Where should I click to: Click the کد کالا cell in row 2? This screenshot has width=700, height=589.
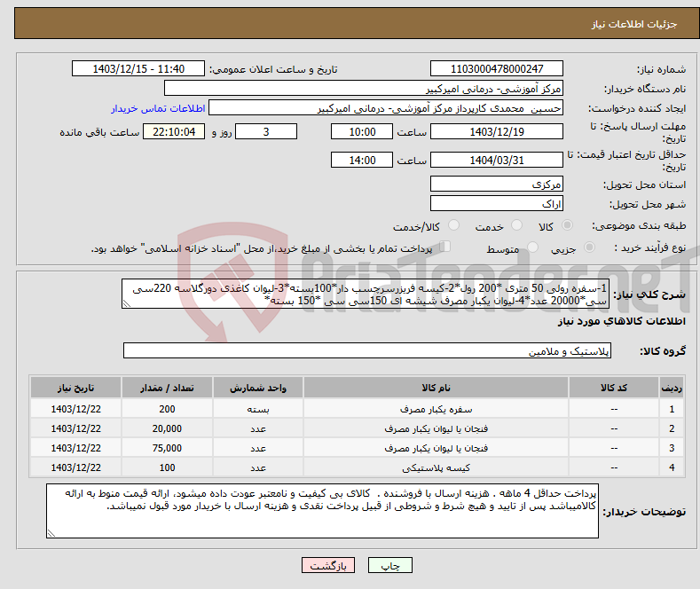pos(614,428)
